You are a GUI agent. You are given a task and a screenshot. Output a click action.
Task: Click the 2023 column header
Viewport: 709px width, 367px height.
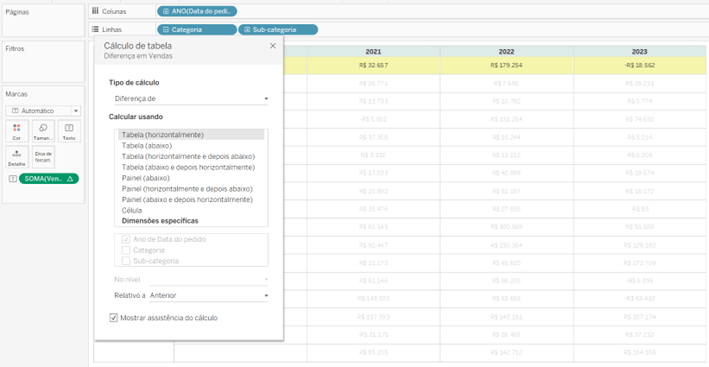pyautogui.click(x=640, y=52)
